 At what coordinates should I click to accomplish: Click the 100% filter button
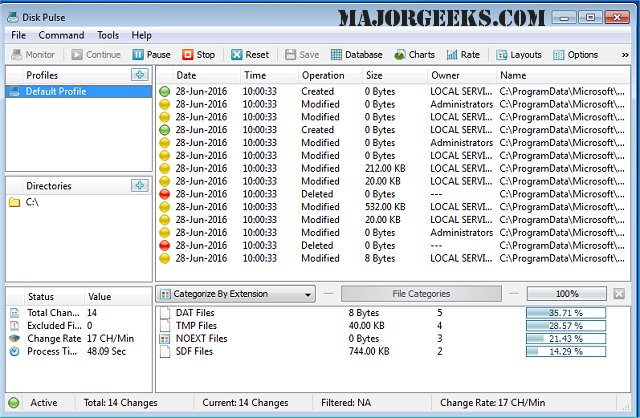(567, 294)
